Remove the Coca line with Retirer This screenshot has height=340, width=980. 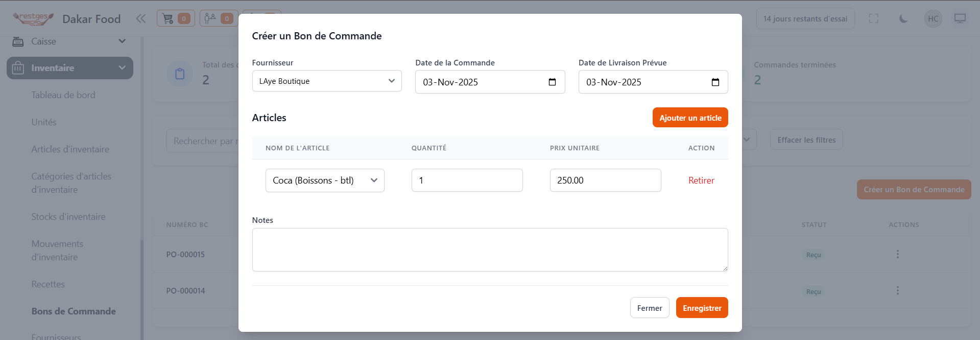click(x=701, y=180)
